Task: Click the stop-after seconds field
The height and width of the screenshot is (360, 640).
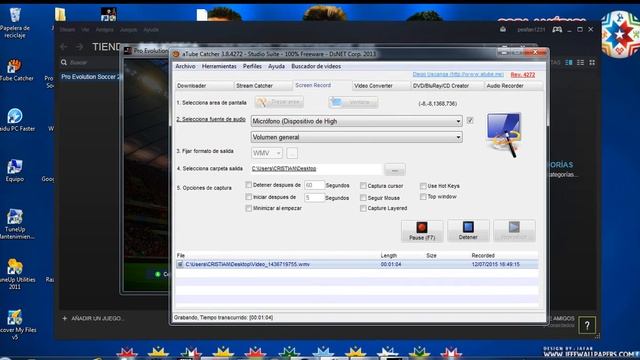Action: 314,185
